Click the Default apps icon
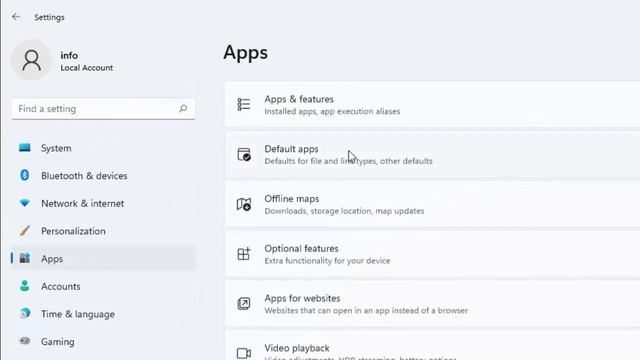Screen dimensions: 640x360 pyautogui.click(x=244, y=154)
